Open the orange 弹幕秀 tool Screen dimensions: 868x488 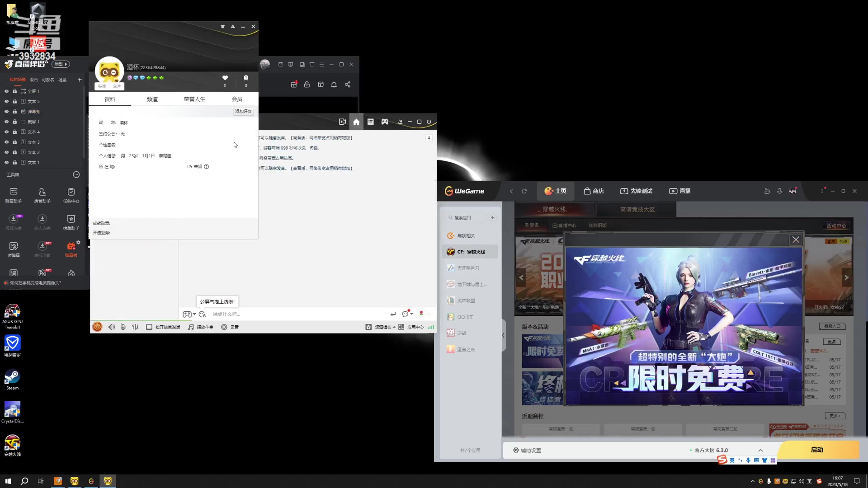tap(71, 249)
